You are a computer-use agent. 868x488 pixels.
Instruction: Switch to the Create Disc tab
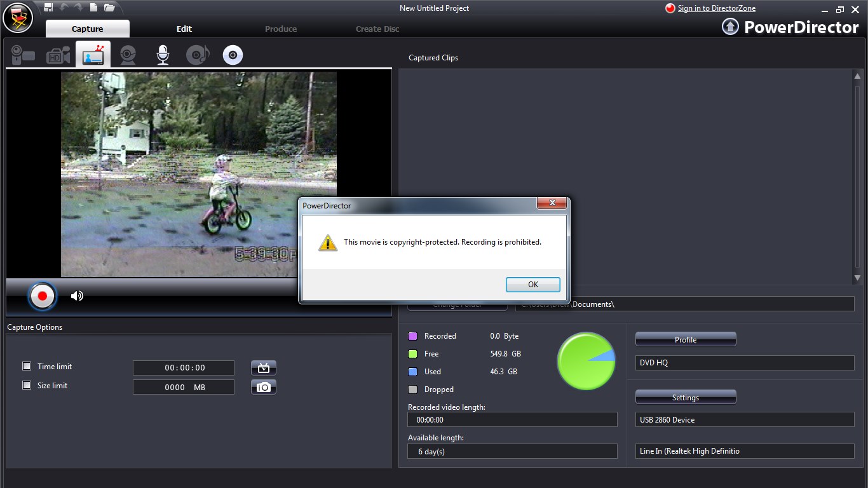pos(377,29)
